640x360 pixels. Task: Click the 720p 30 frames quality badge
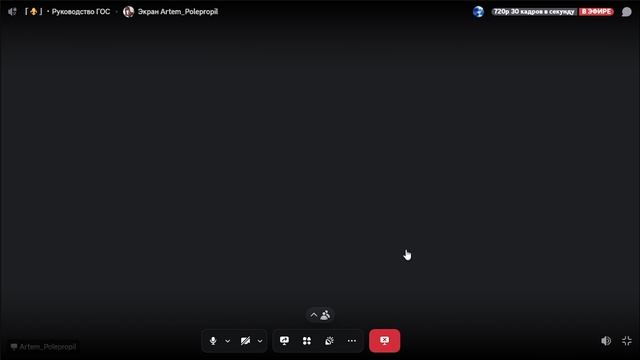pos(534,12)
